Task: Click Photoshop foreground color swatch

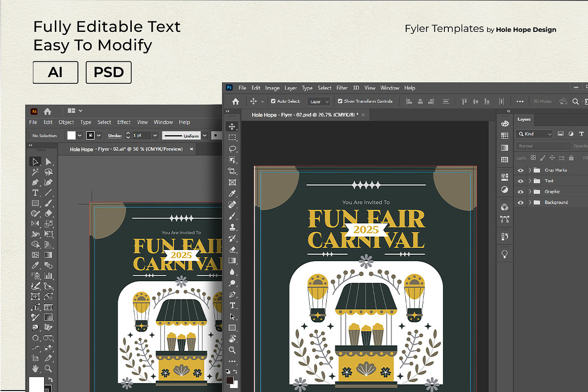Action: coord(230,380)
